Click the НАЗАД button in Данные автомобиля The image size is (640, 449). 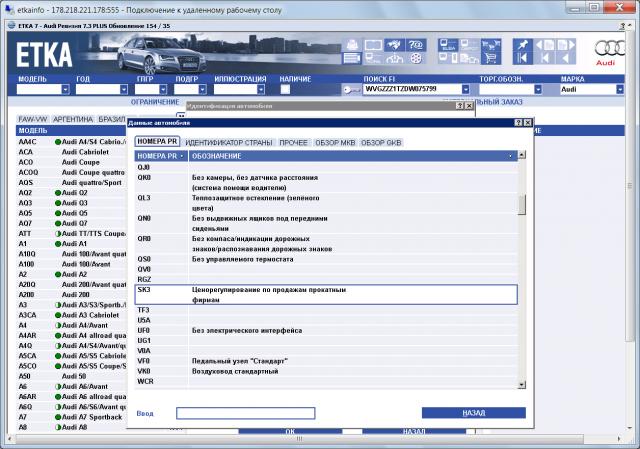(x=474, y=413)
